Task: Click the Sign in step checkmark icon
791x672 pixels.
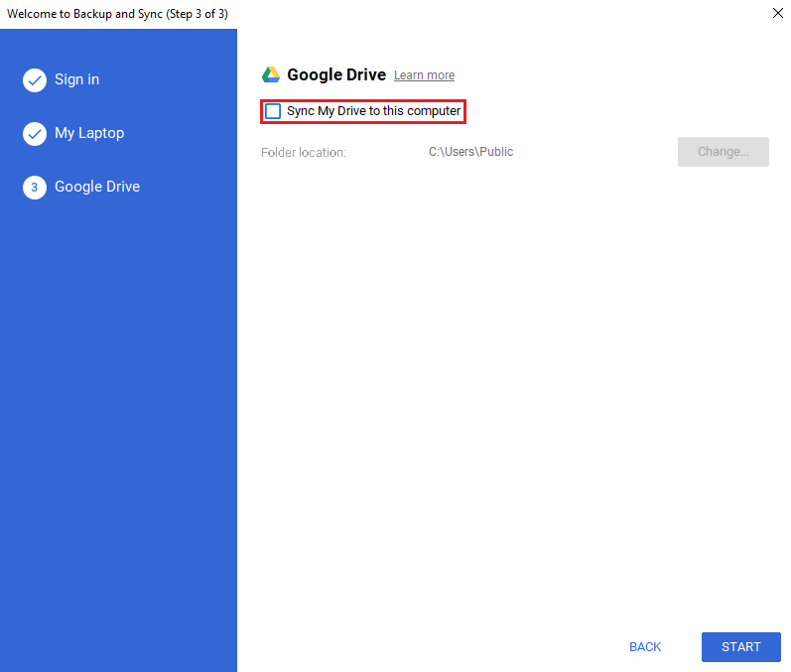Action: click(x=35, y=80)
